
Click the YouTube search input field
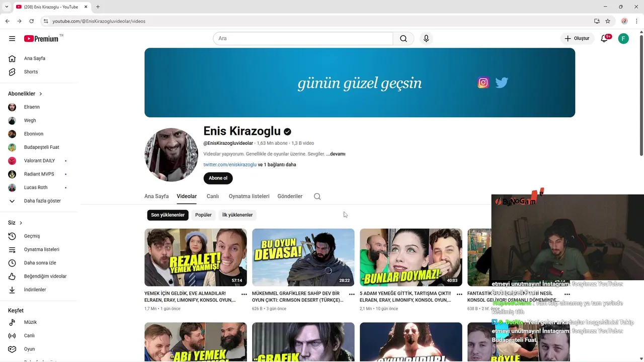click(x=303, y=39)
